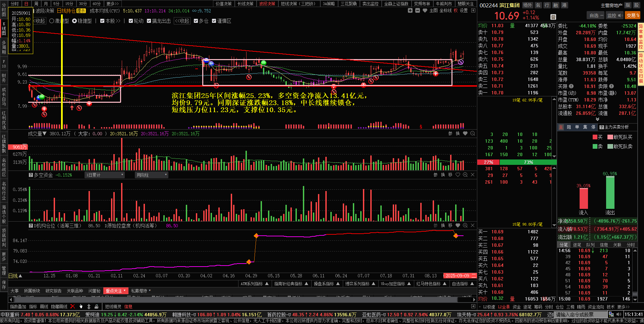Click the 自选 watchlist button
This screenshot has width=644, height=324.
(x=596, y=15)
